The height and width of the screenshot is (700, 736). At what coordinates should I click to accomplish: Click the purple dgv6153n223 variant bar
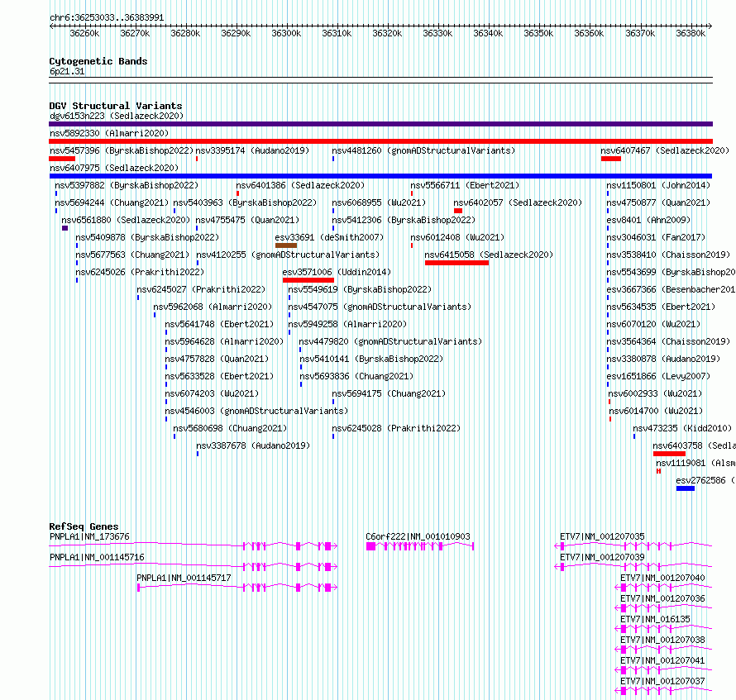[x=380, y=124]
